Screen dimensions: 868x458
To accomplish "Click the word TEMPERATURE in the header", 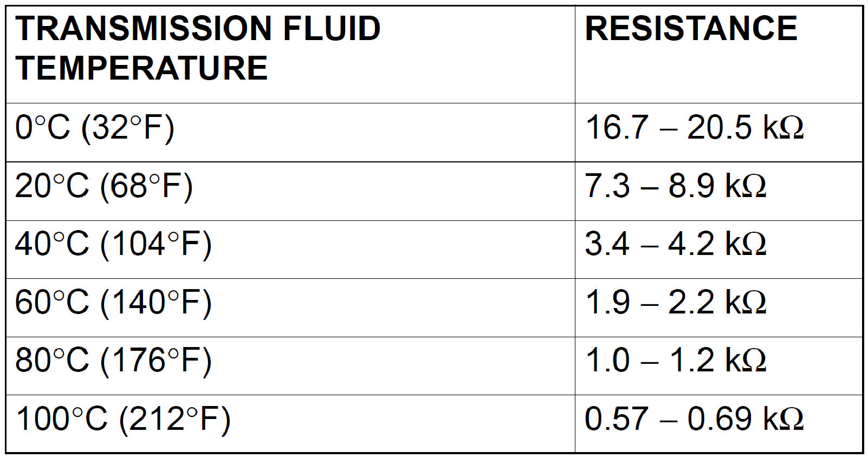I will [x=141, y=68].
